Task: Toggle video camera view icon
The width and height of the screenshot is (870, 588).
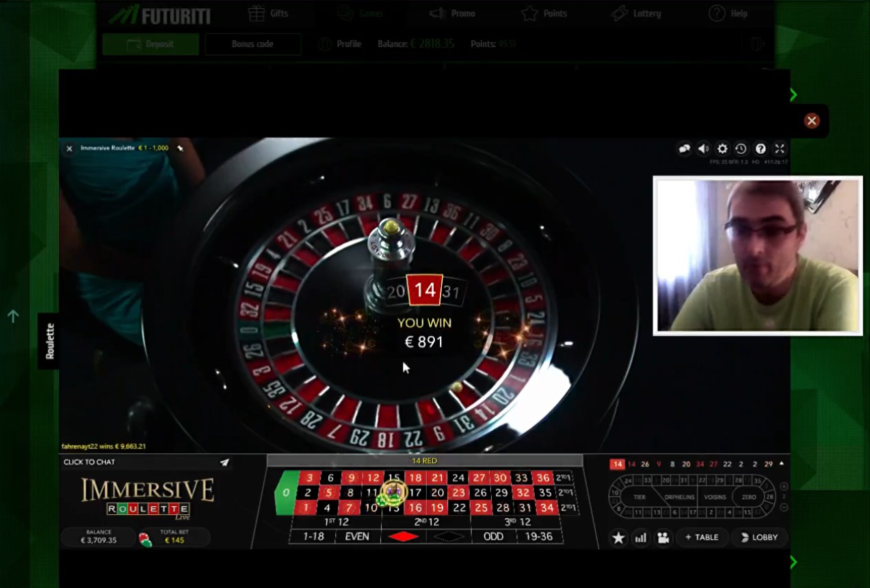Action: [663, 538]
